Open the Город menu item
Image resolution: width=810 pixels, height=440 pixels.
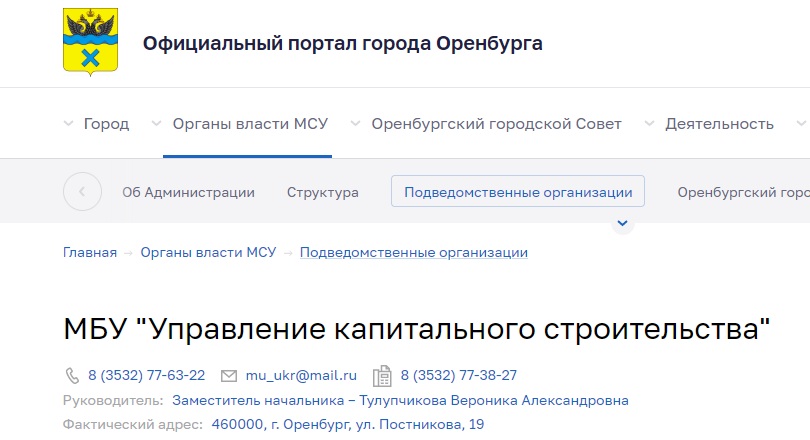coord(106,124)
